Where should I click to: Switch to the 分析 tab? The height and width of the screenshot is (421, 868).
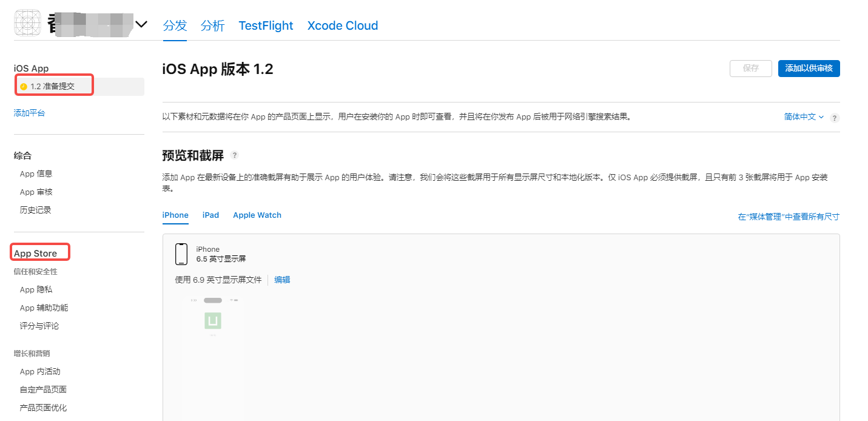tap(212, 25)
